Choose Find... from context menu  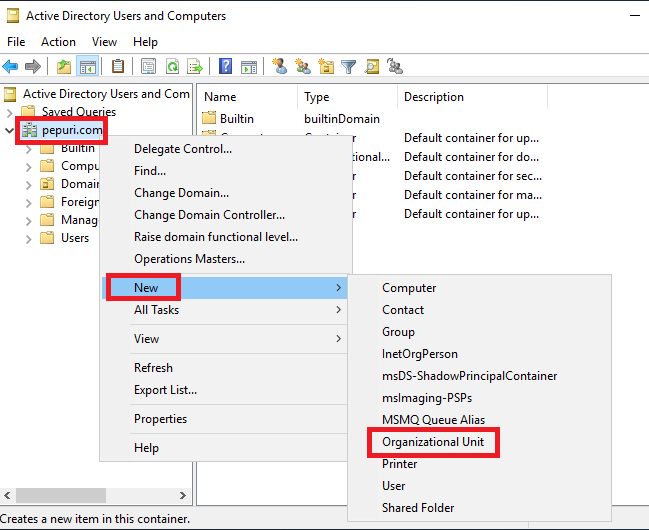(x=225, y=171)
